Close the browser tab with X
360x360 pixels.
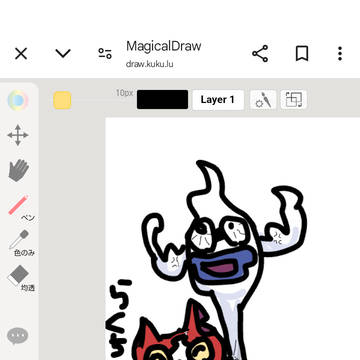click(21, 53)
